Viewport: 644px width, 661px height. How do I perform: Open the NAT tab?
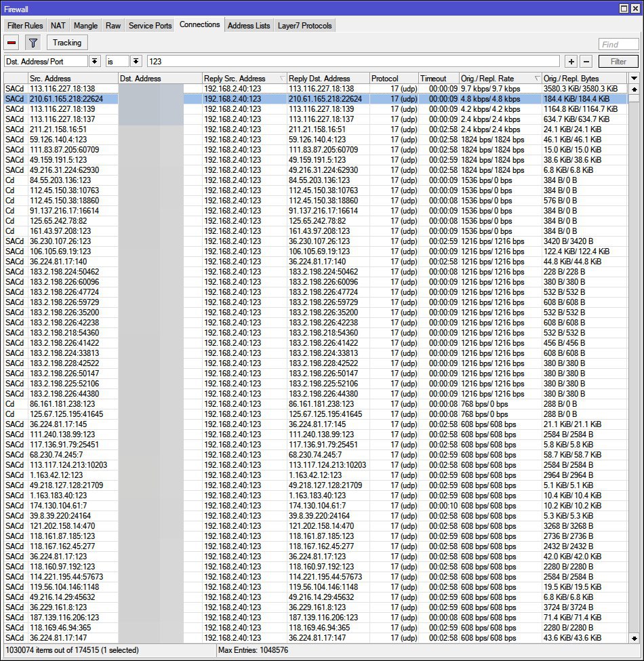click(x=58, y=26)
